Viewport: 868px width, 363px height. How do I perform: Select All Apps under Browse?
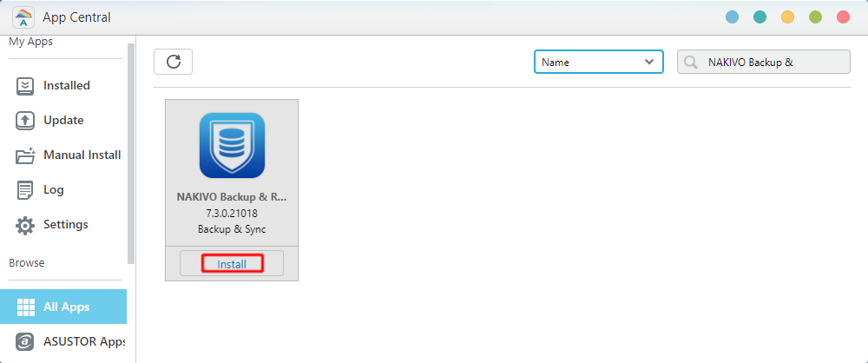66,307
